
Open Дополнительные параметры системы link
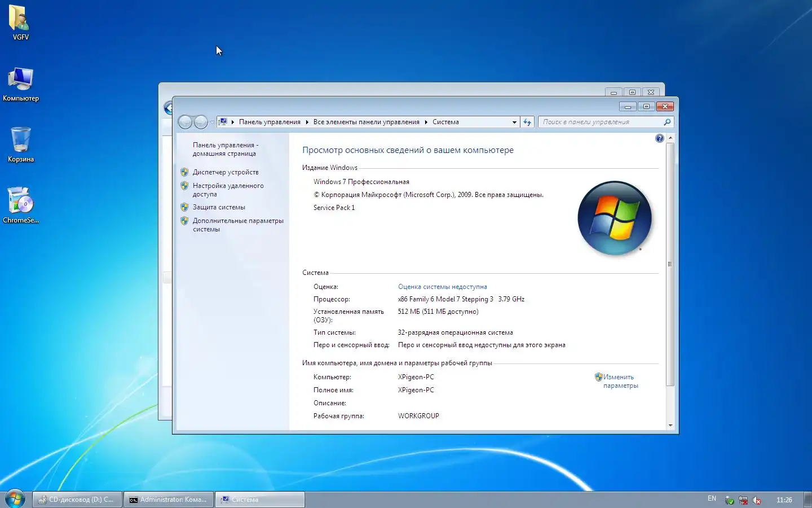(238, 225)
